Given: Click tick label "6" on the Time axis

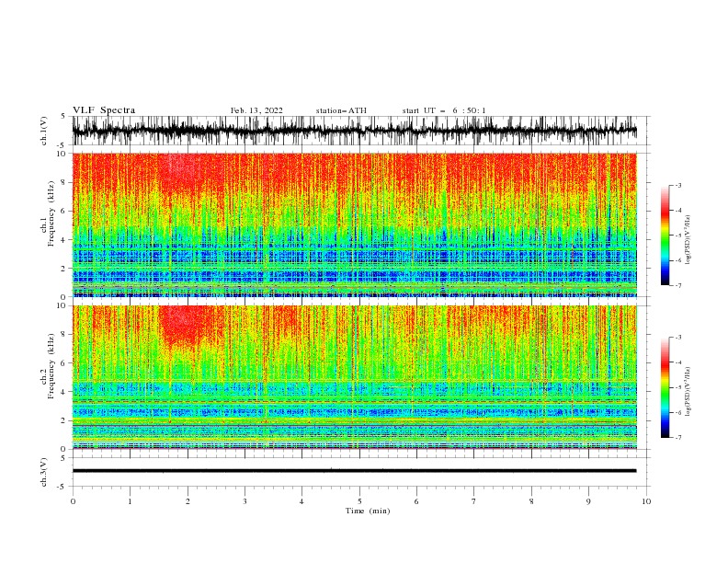Looking at the screenshot, I should [416, 501].
